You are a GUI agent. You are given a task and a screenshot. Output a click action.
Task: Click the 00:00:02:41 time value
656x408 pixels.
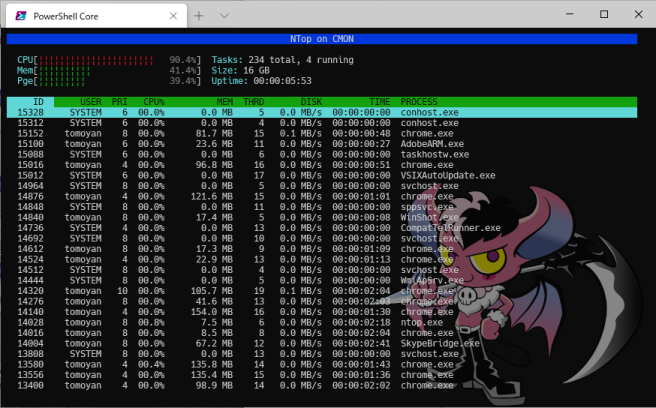click(361, 343)
